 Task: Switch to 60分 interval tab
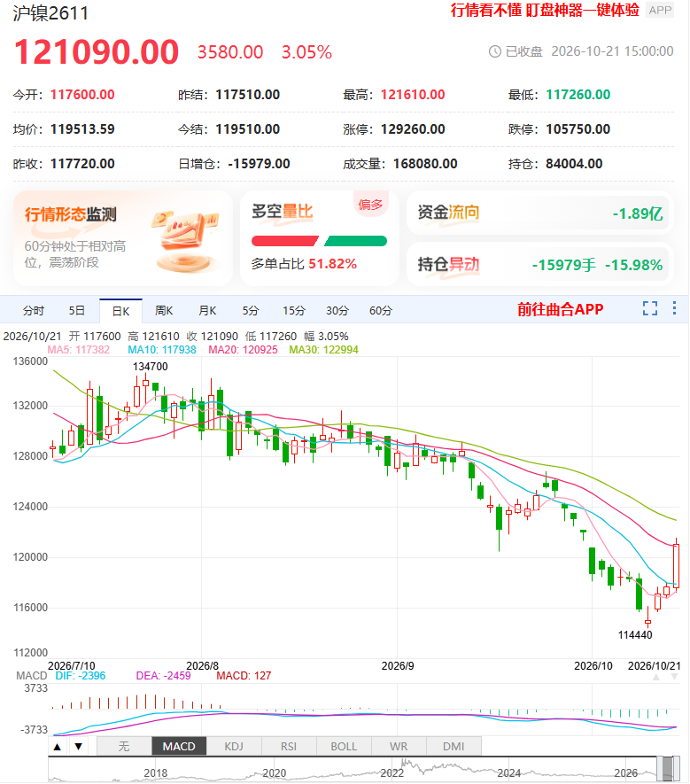[381, 311]
